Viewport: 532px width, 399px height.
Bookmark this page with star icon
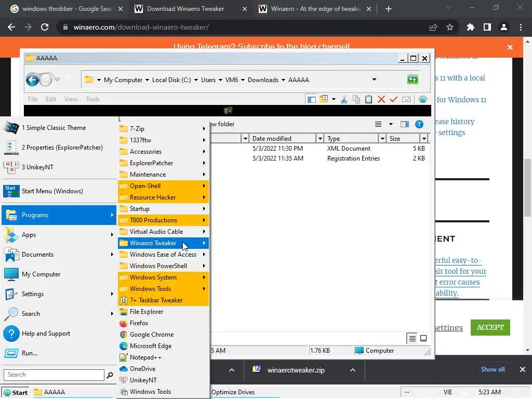coord(450,27)
